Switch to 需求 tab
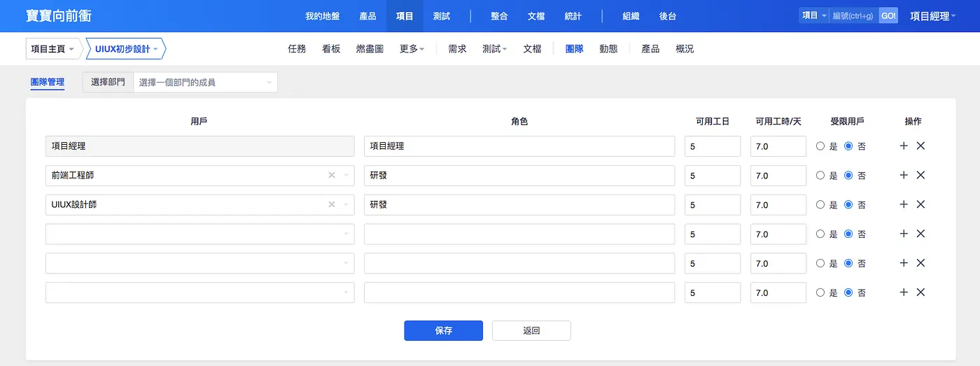980x366 pixels. pos(457,49)
